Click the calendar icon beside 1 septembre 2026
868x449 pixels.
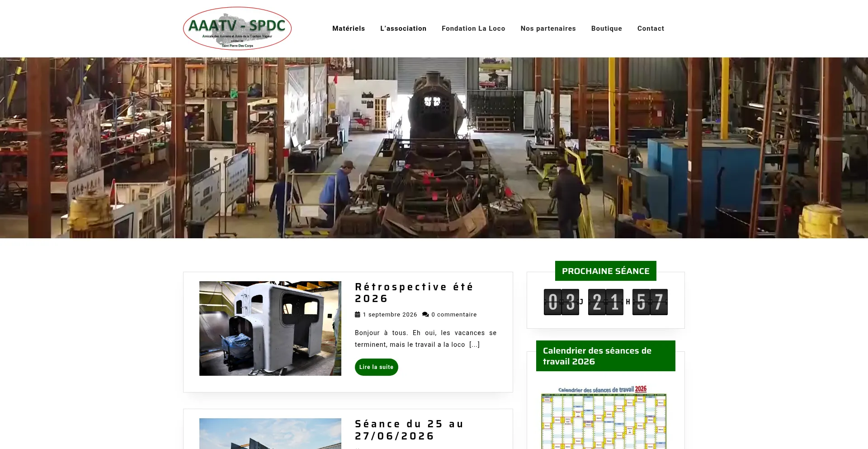(358, 315)
